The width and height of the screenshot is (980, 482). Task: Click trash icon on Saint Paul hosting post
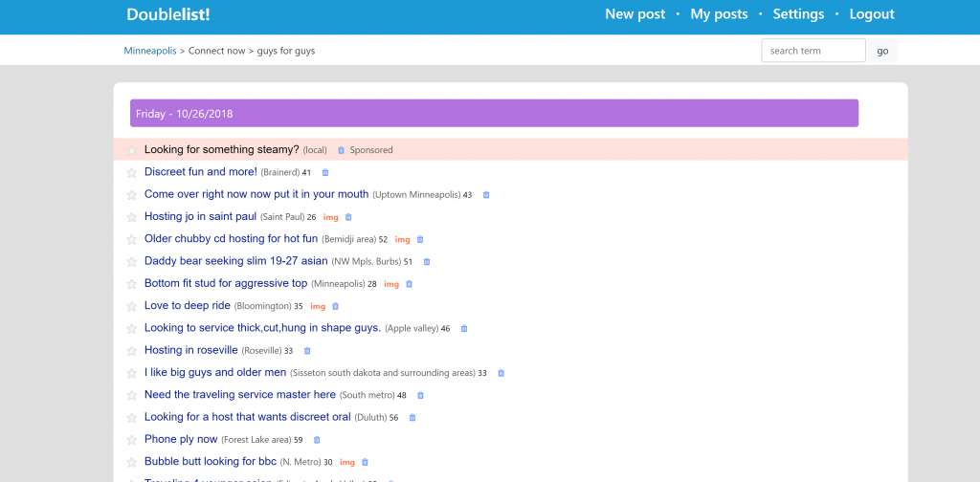click(x=348, y=217)
